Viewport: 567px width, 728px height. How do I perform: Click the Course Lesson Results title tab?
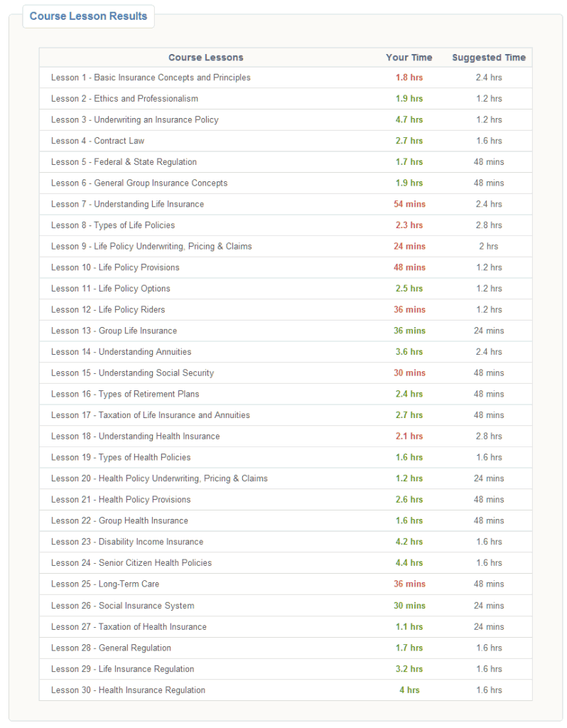[x=88, y=16]
